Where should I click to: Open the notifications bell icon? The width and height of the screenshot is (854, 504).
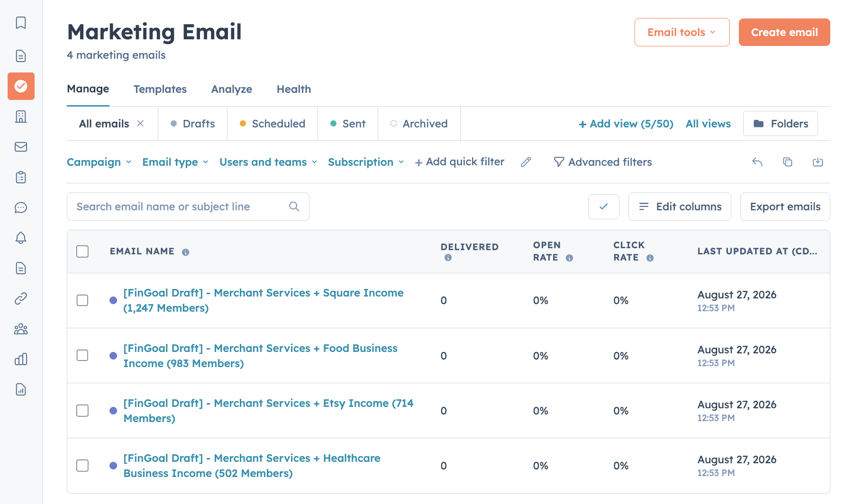coord(21,238)
